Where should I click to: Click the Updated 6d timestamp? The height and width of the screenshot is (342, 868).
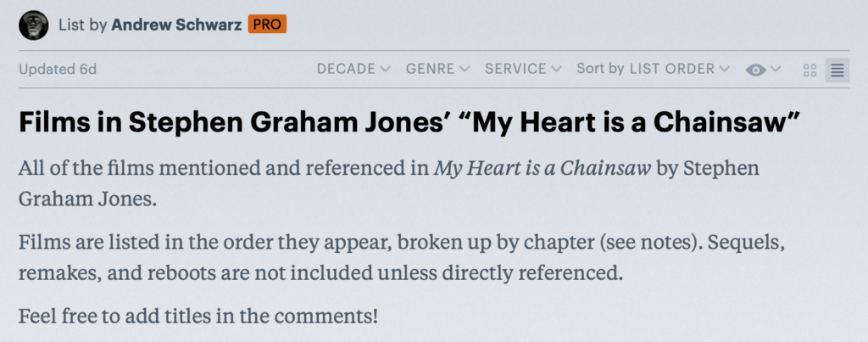tap(58, 70)
